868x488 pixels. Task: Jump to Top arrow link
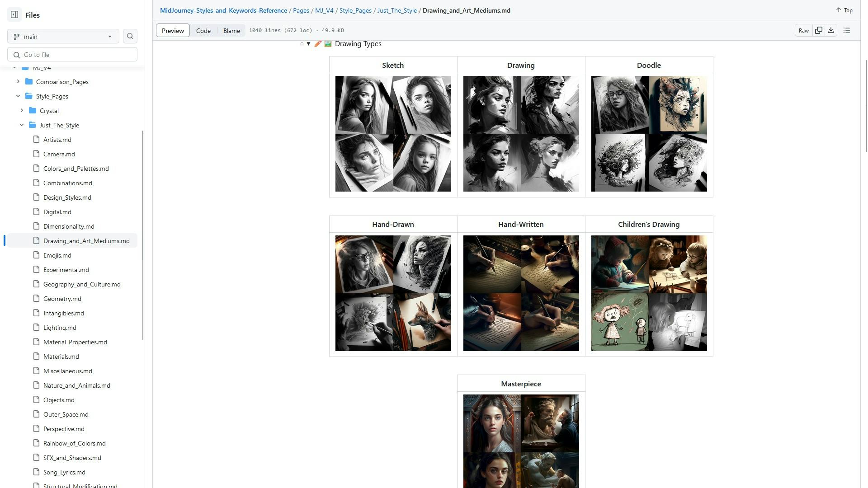point(844,10)
